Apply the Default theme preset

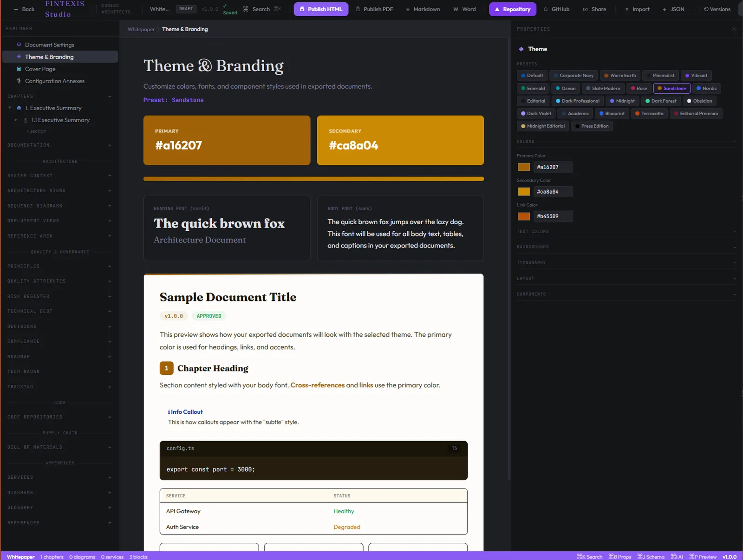[532, 75]
